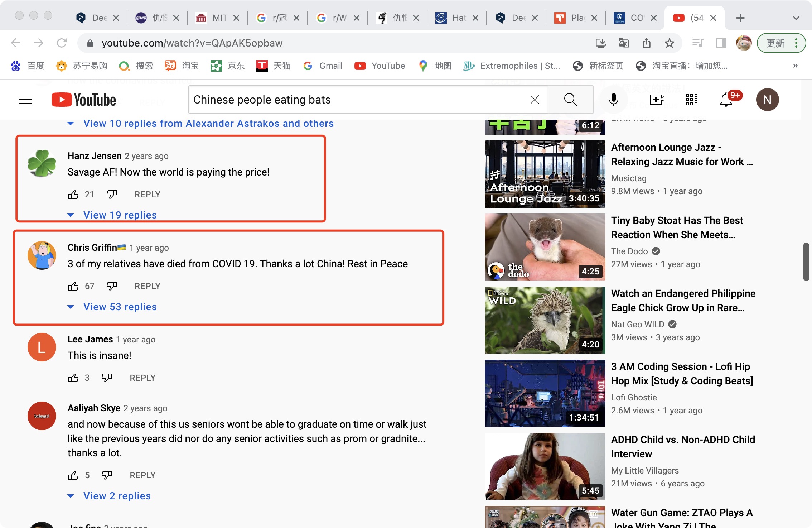The width and height of the screenshot is (812, 528).
Task: Expand View 19 replies under Hanz Jensen
Action: (x=120, y=215)
